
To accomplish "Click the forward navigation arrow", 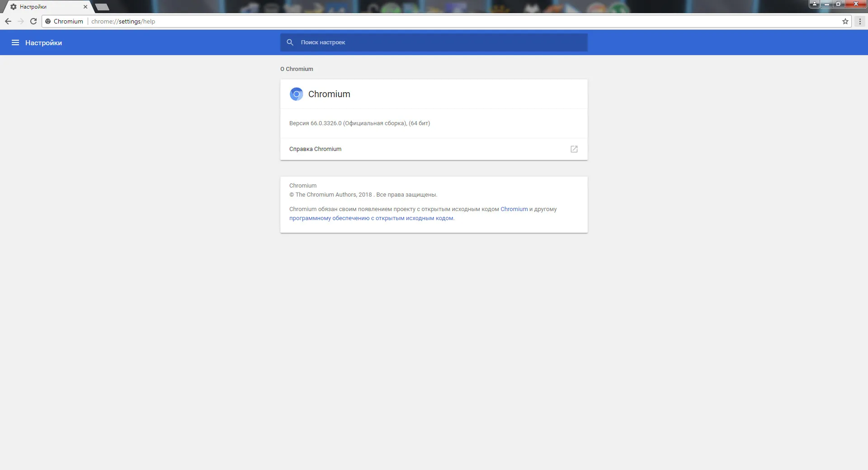I will [21, 21].
